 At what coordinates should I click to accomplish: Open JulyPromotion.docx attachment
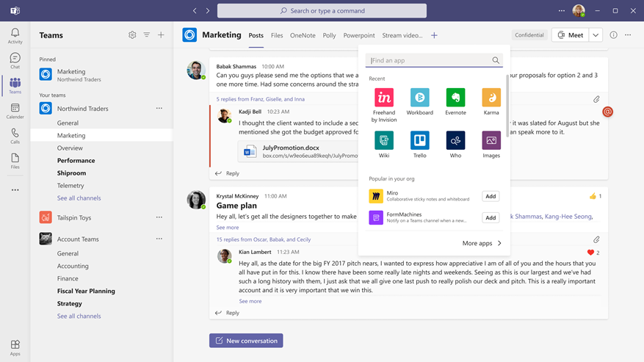point(298,151)
